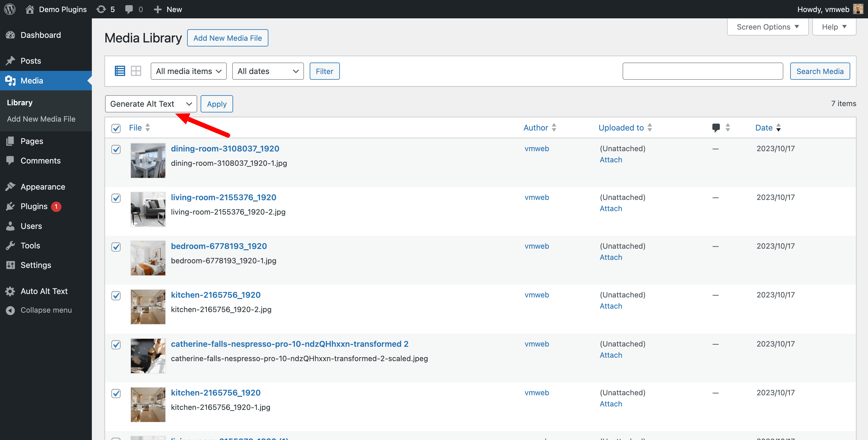This screenshot has height=440, width=868.
Task: Open the updates icon showing 5
Action: [101, 9]
